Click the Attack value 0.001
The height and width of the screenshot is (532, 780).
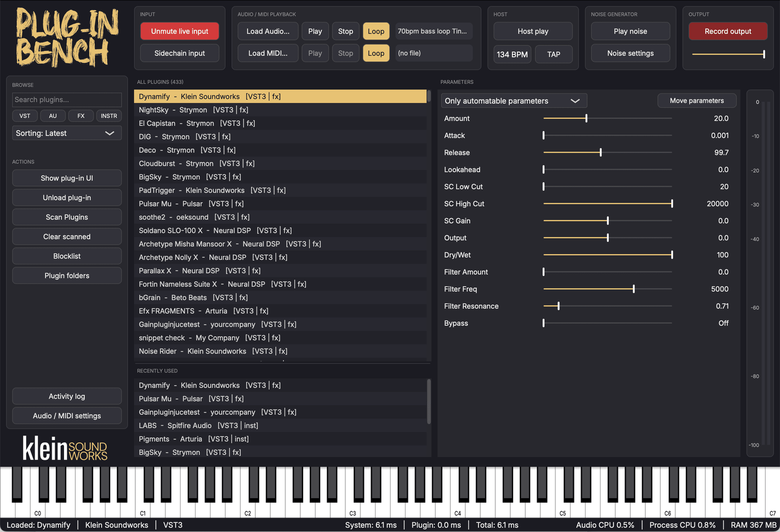[720, 135]
